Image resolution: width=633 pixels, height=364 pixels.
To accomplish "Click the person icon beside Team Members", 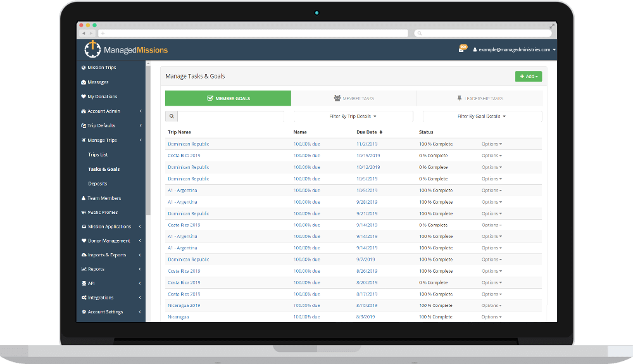I will pyautogui.click(x=84, y=198).
